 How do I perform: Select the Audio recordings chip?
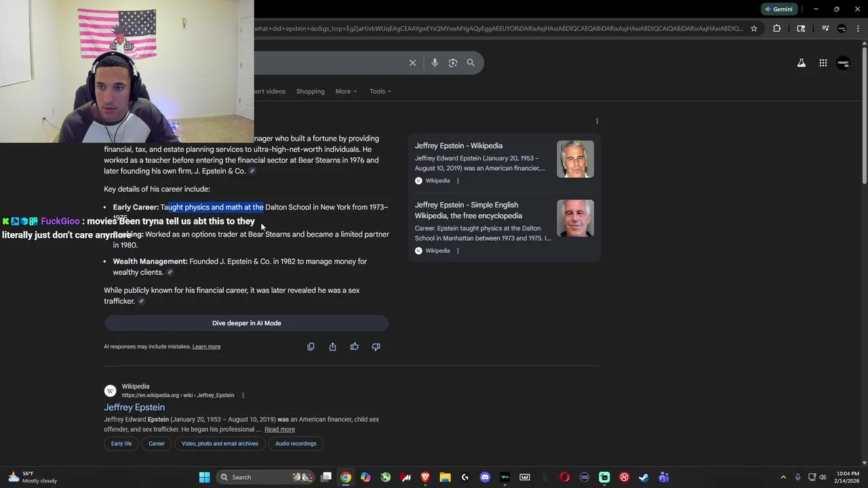click(x=296, y=444)
